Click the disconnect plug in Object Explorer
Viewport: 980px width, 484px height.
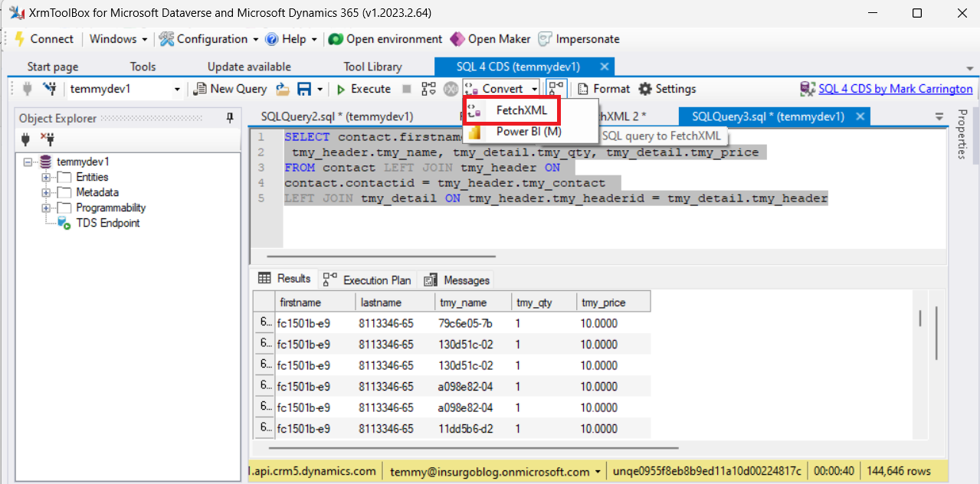pyautogui.click(x=47, y=139)
